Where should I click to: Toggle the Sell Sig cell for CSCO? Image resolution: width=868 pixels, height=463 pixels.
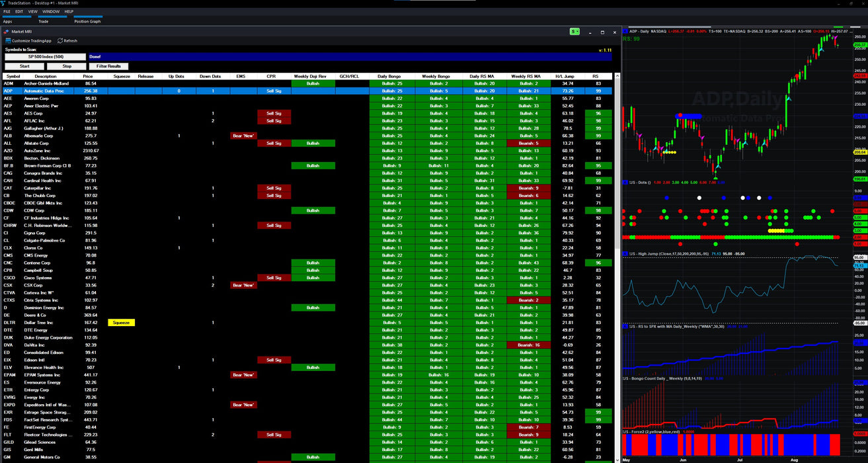click(273, 277)
